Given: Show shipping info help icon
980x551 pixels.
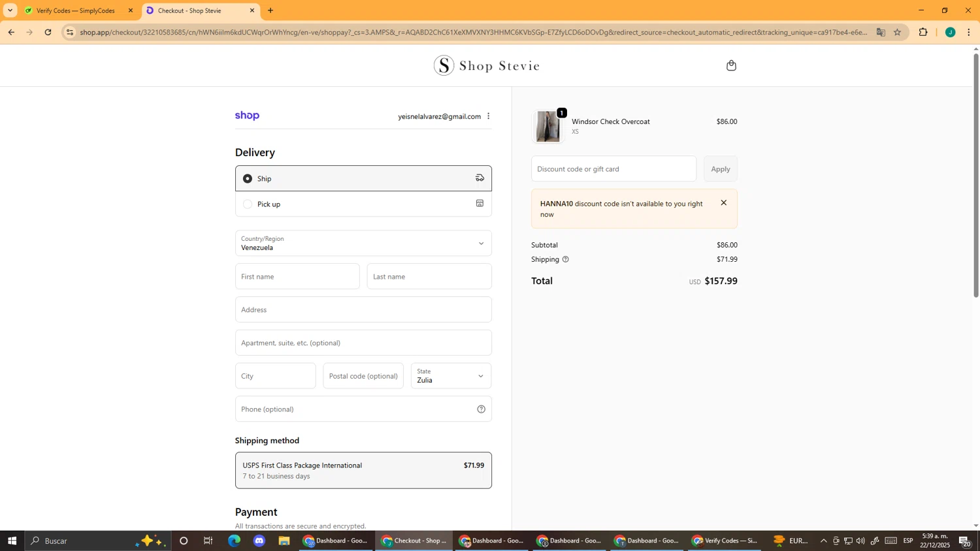Looking at the screenshot, I should coord(566,259).
